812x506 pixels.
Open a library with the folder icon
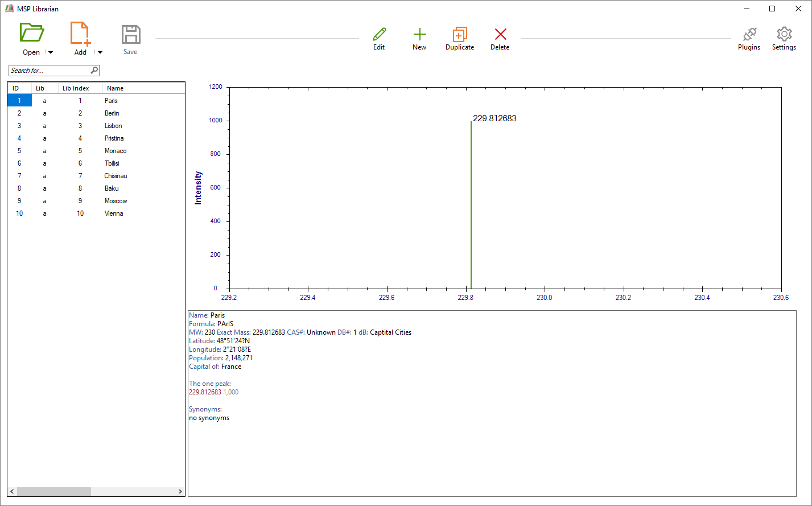point(31,33)
